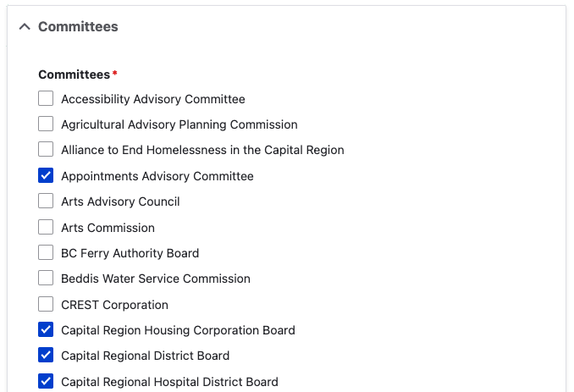The height and width of the screenshot is (392, 574).
Task: Check the Arts Commission box
Action: point(46,228)
